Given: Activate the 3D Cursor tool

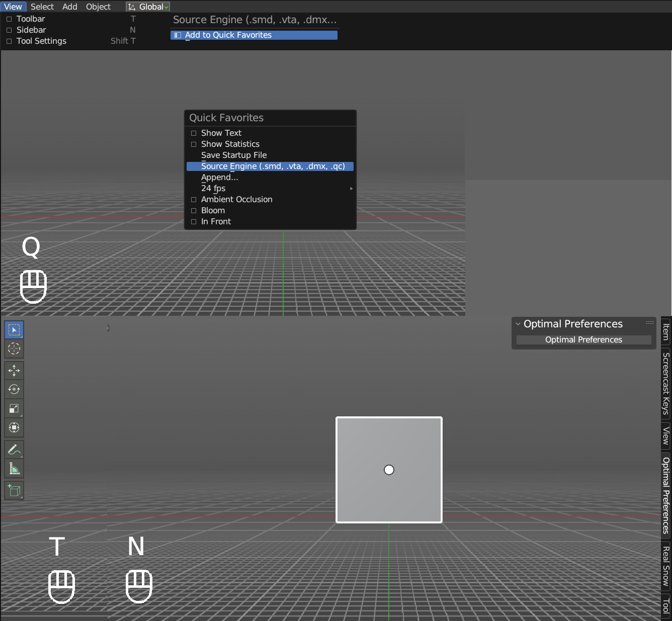Looking at the screenshot, I should tap(14, 349).
